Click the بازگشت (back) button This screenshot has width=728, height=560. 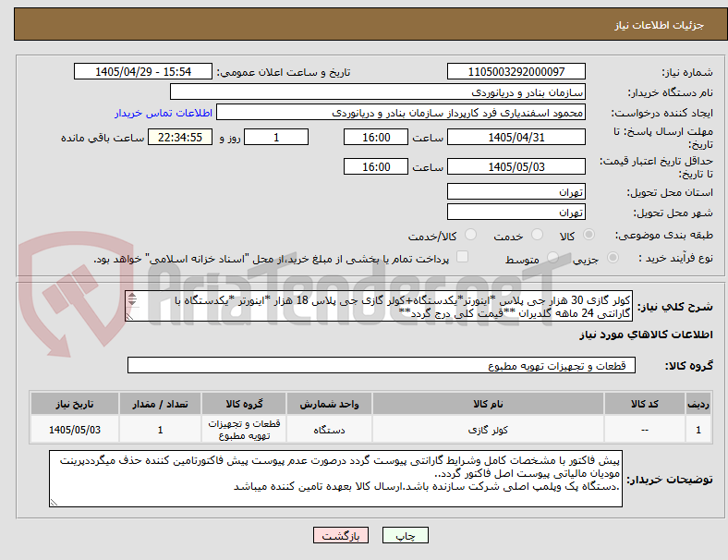point(341,535)
